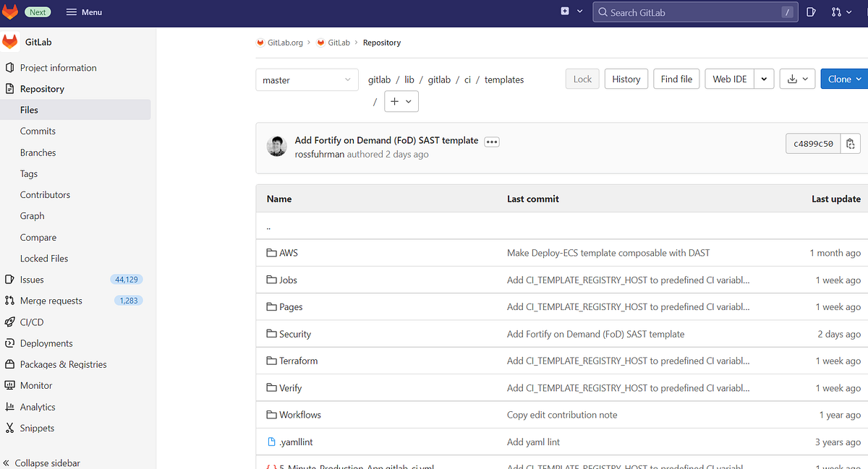Open Merge requests from the sidebar

click(51, 301)
